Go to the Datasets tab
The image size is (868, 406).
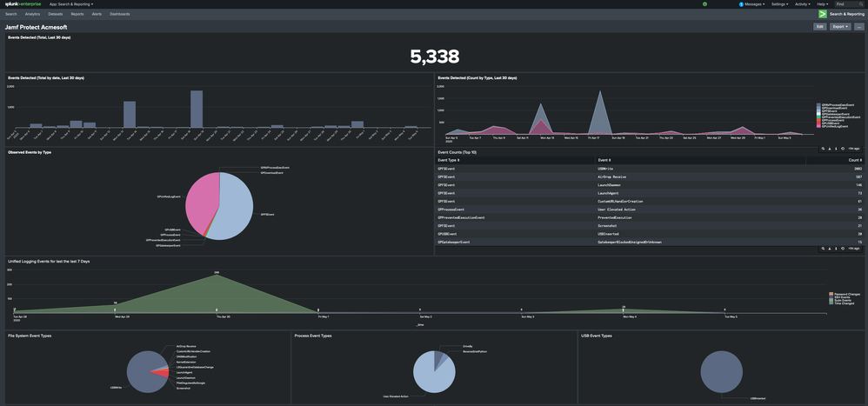[56, 14]
